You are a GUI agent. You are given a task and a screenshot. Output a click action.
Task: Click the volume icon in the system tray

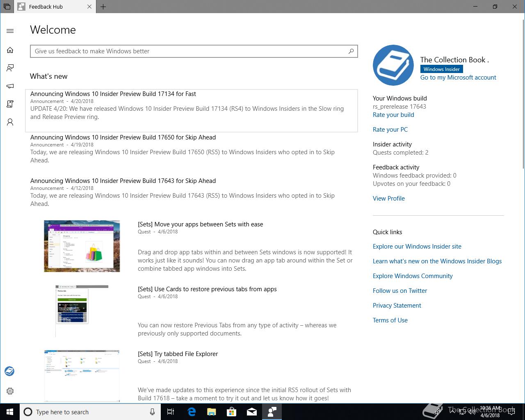coord(472,412)
